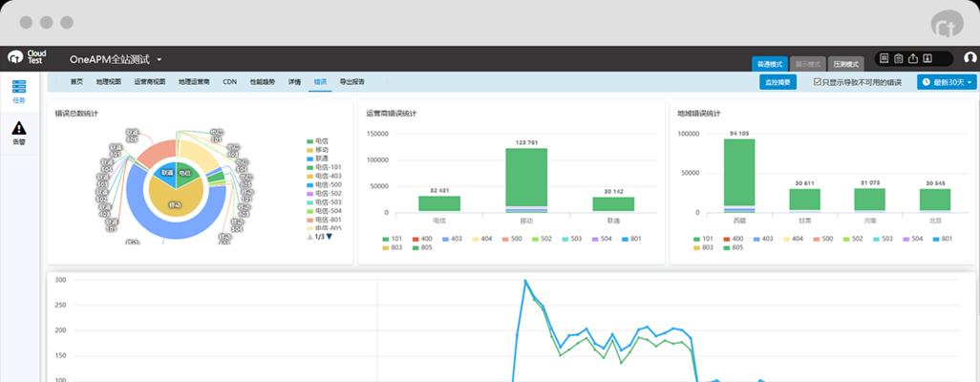Open the 导出报告 tab
The image size is (980, 382).
click(x=352, y=82)
